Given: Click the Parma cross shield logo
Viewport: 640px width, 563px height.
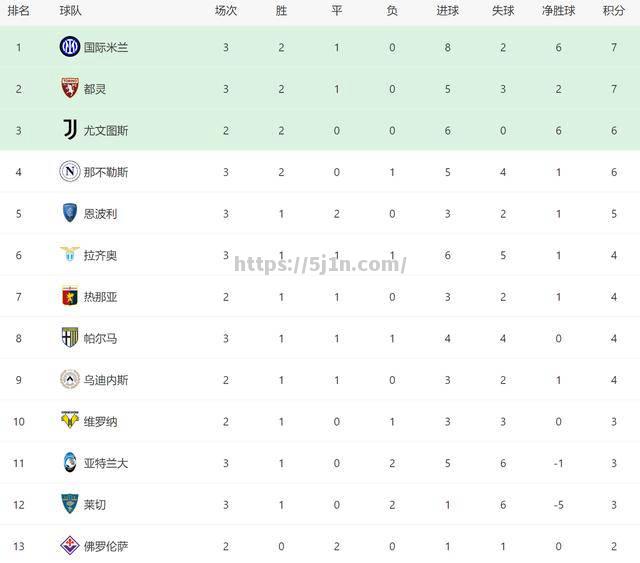Looking at the screenshot, I should pyautogui.click(x=70, y=338).
